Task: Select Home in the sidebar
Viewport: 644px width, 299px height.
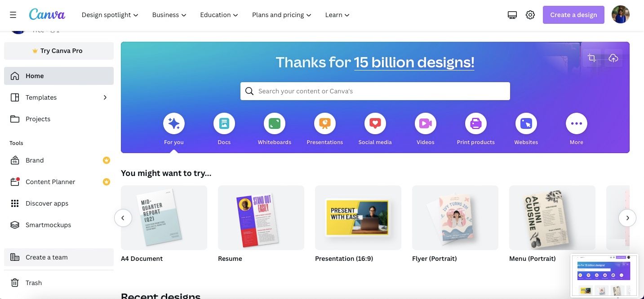Action: click(34, 75)
